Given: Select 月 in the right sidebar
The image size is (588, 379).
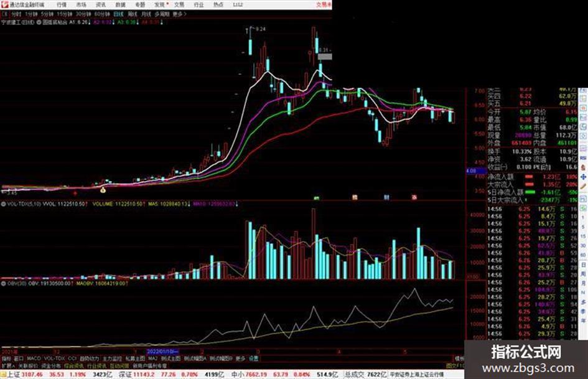Looking at the screenshot, I should (x=584, y=284).
